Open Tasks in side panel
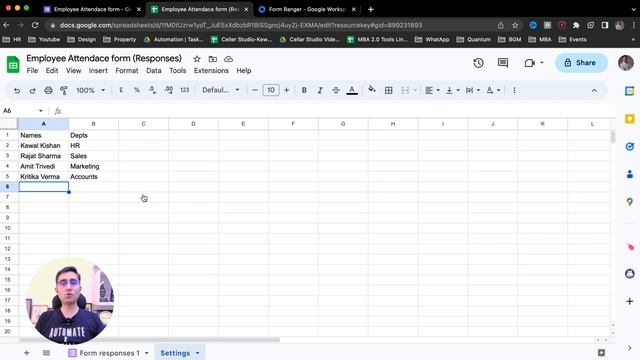This screenshot has height=360, width=640. pyautogui.click(x=630, y=147)
